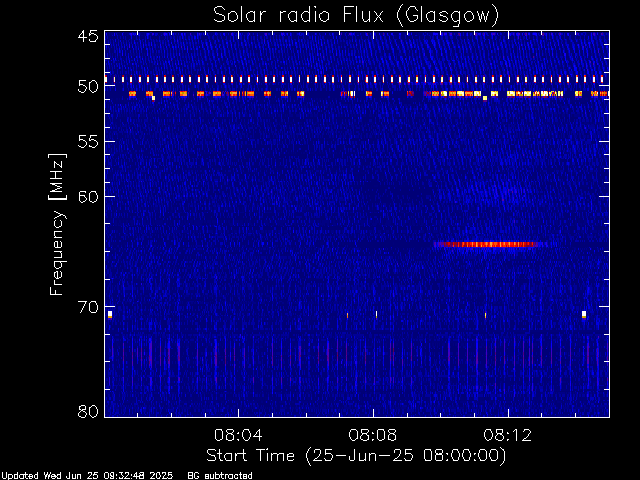This screenshot has height=480, width=640.
Task: Select the 'Start Time (25-Jun-25 08:00:00)' label
Action: 356,456
